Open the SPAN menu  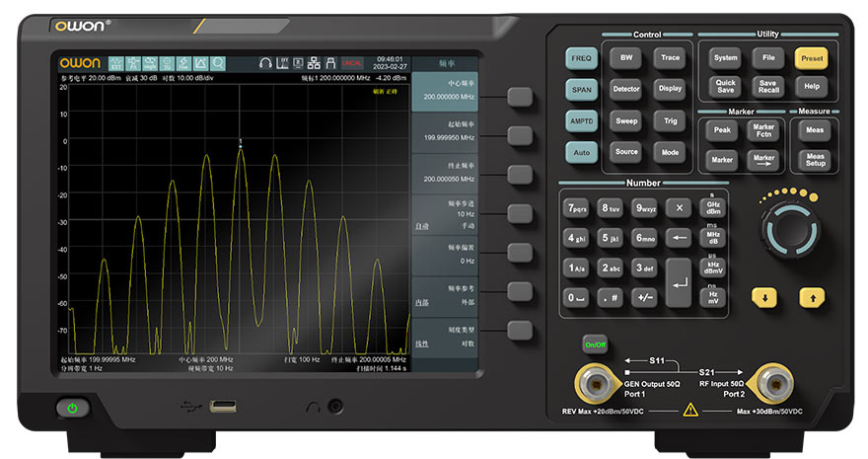[581, 90]
